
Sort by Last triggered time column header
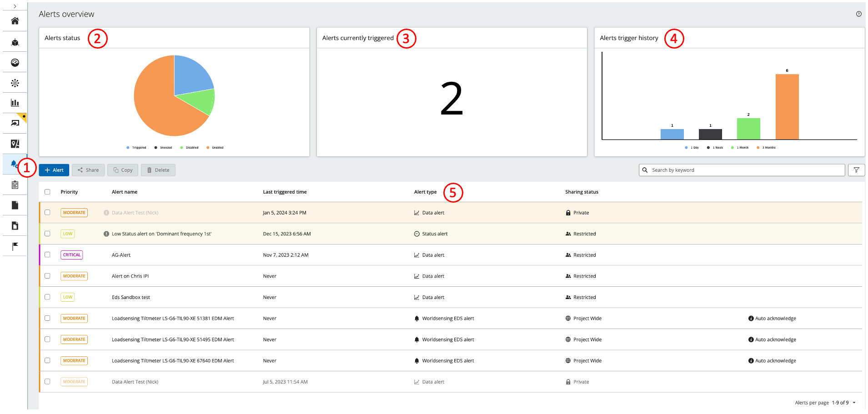click(x=285, y=192)
